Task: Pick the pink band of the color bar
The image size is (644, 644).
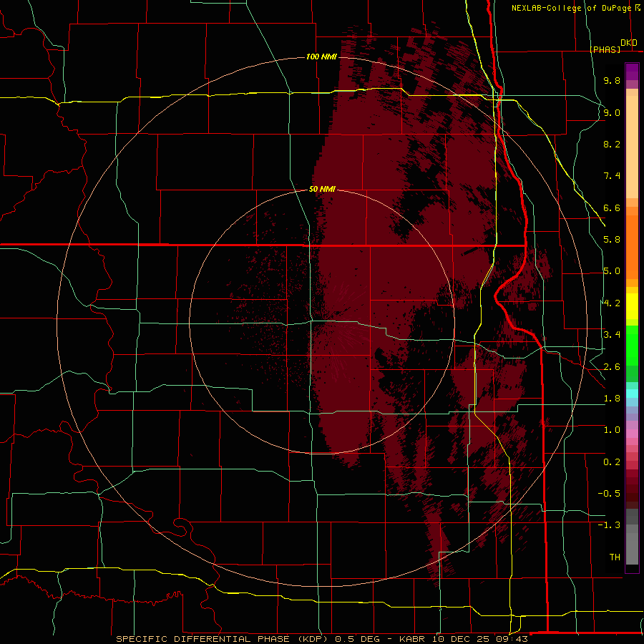Action: click(x=632, y=434)
